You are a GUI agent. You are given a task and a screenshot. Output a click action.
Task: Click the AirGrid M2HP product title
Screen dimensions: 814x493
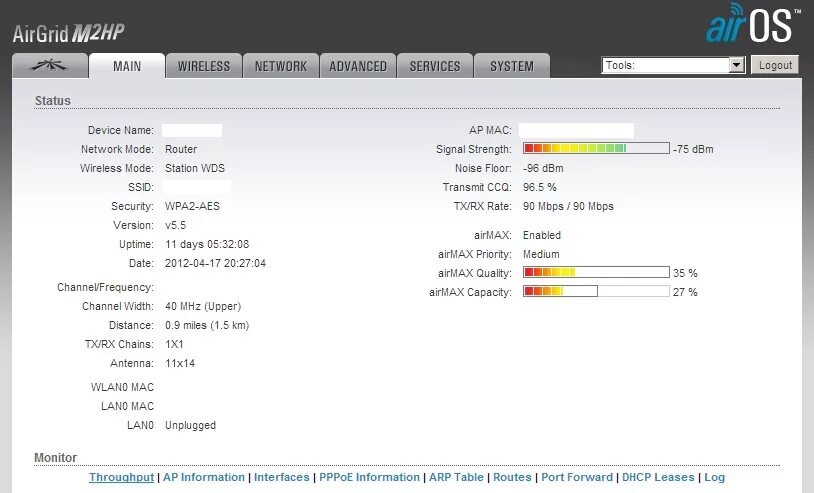(x=69, y=33)
